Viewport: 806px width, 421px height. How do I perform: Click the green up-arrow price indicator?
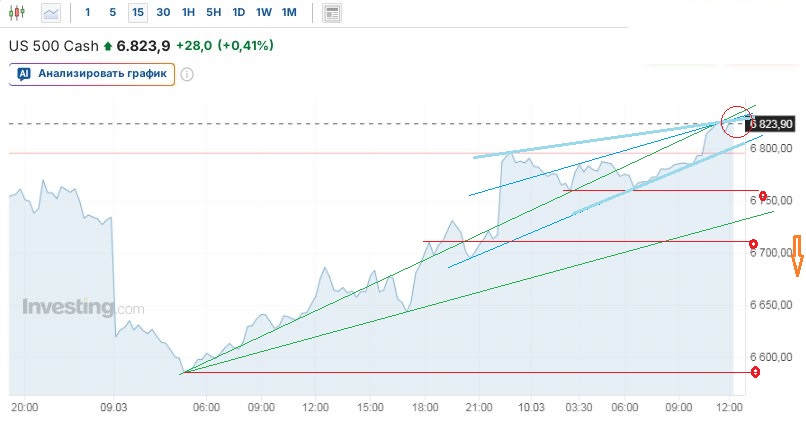[x=108, y=46]
